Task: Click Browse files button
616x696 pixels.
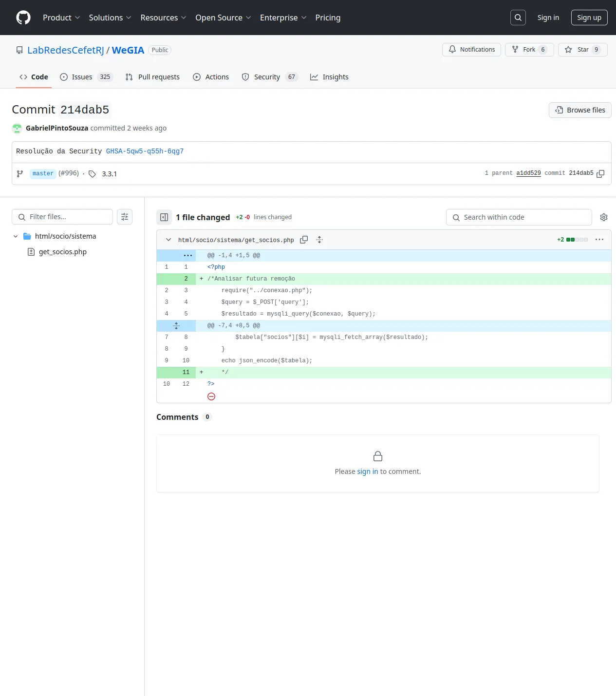Action: (x=580, y=110)
